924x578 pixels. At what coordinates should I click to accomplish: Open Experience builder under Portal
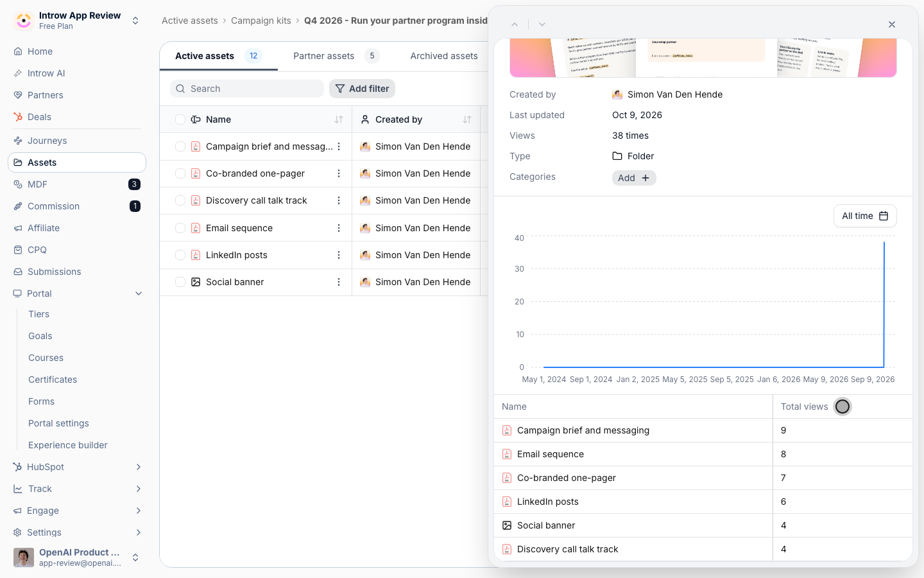point(68,445)
